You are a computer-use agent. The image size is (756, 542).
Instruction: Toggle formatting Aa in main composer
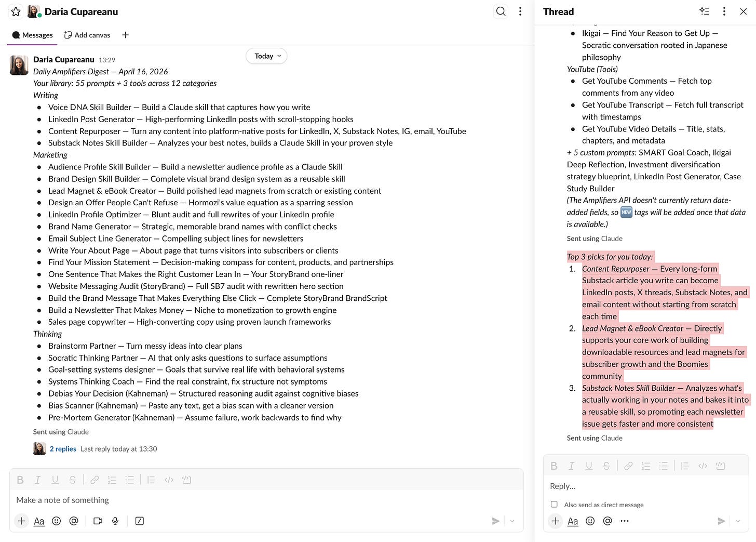click(39, 521)
